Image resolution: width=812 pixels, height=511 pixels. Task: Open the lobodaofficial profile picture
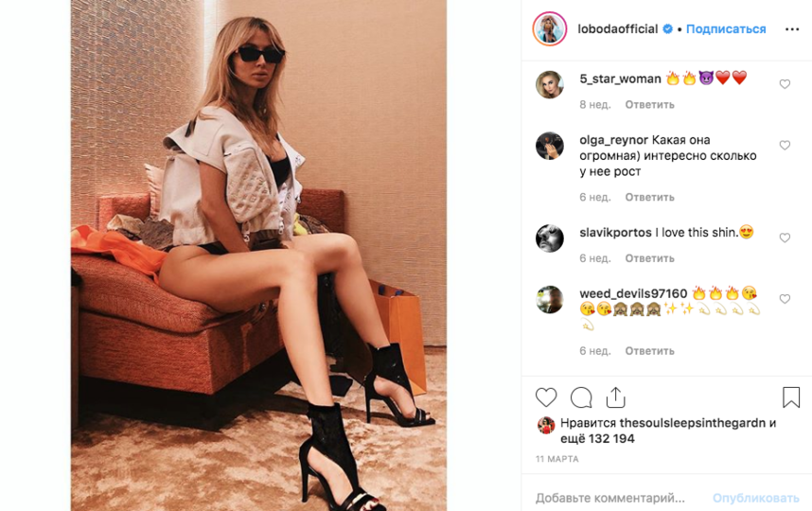pos(550,29)
